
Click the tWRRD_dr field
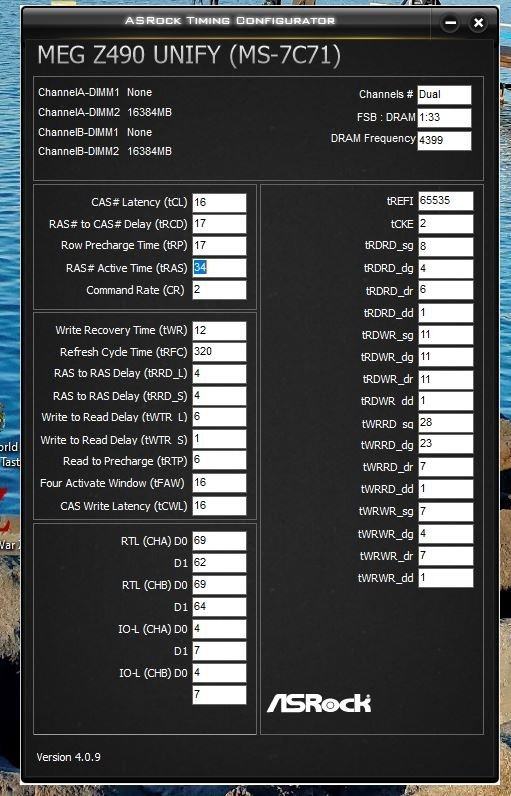coord(446,467)
